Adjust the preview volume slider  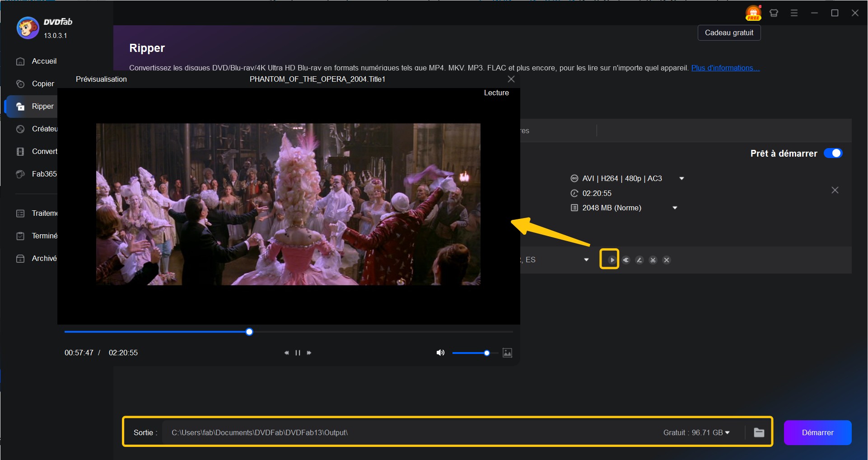475,353
